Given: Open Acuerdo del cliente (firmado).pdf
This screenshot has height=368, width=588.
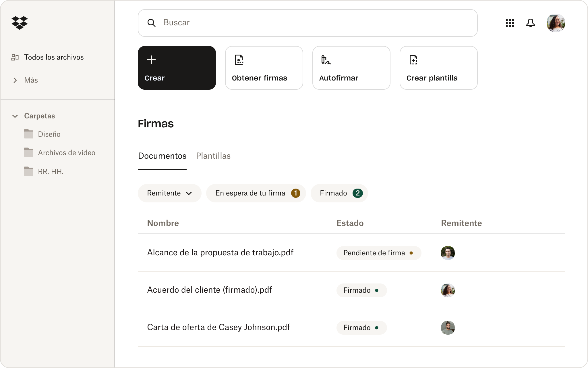Looking at the screenshot, I should click(x=210, y=290).
